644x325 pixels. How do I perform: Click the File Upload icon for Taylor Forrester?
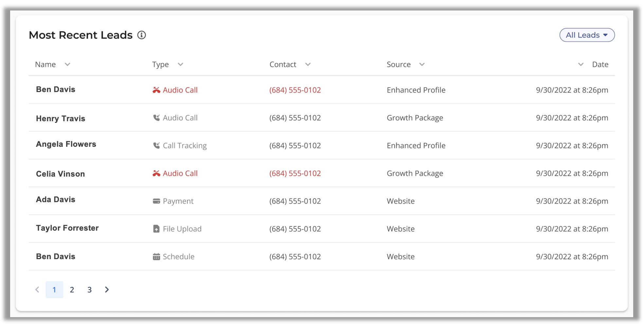[156, 229]
